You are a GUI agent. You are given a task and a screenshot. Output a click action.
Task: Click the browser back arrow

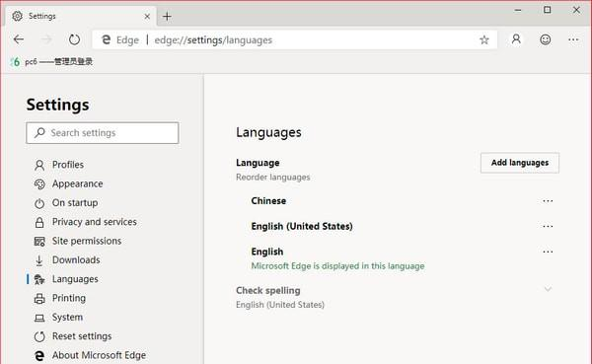pos(19,39)
